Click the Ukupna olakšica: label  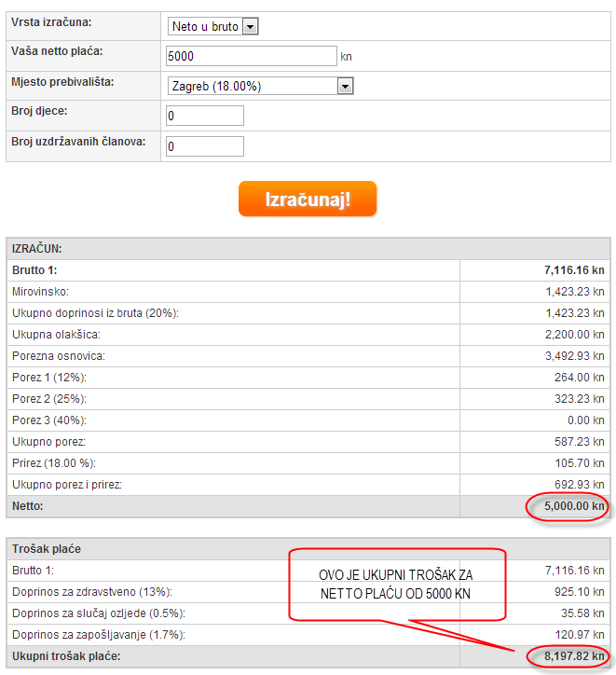(56, 335)
